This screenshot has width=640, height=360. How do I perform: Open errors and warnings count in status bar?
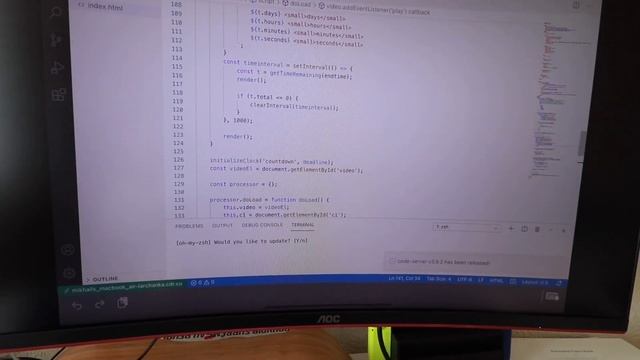tap(202, 282)
